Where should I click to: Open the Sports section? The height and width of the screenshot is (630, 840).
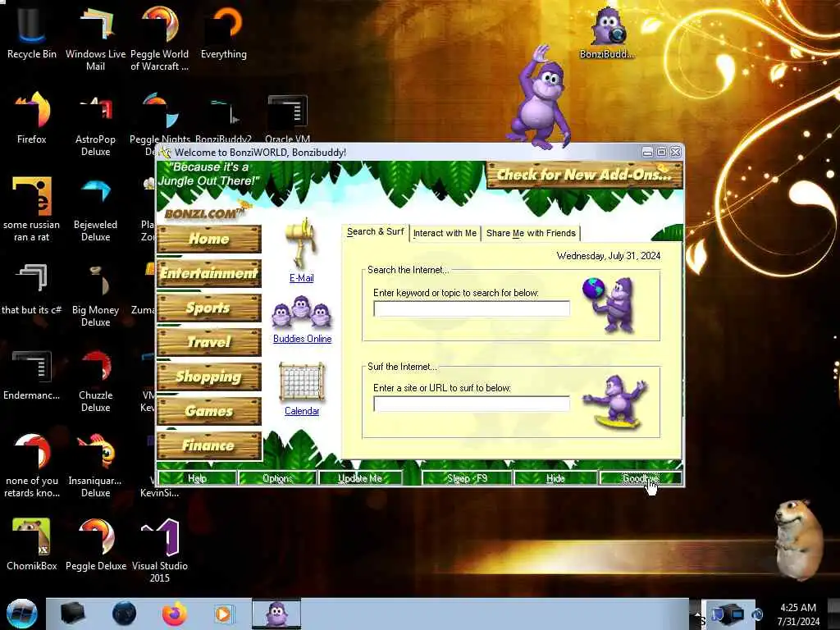[x=209, y=308]
